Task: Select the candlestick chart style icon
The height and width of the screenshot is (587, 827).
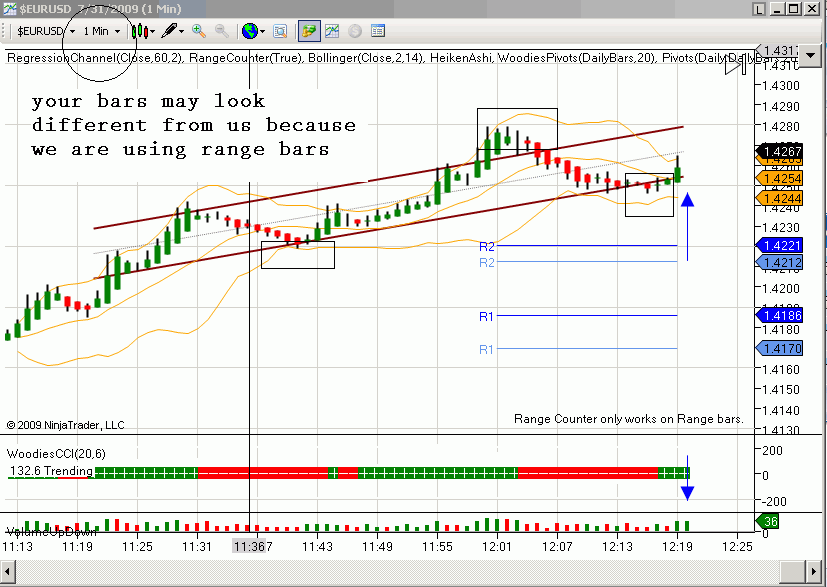Action: coord(140,31)
